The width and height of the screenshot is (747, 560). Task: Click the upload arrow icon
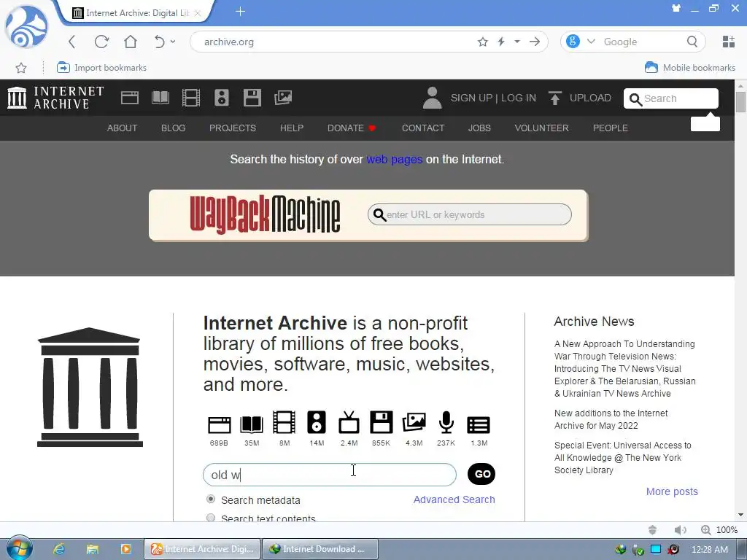pyautogui.click(x=555, y=98)
